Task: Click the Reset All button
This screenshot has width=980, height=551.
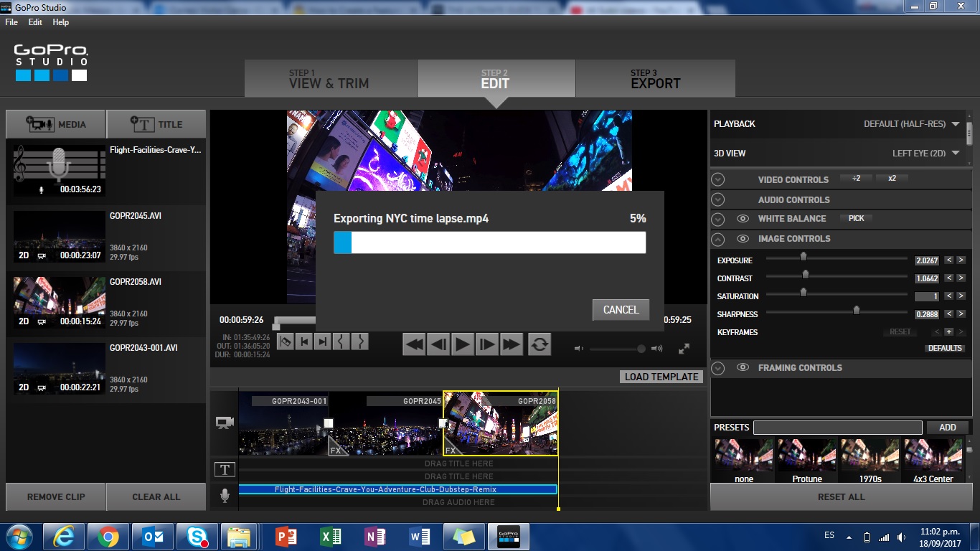Action: pyautogui.click(x=841, y=496)
